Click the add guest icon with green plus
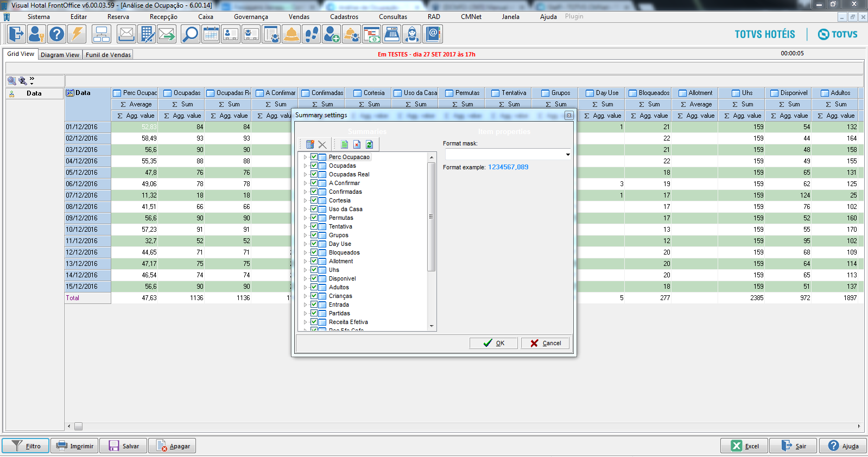Screen dimensions: 868x457 tap(331, 34)
